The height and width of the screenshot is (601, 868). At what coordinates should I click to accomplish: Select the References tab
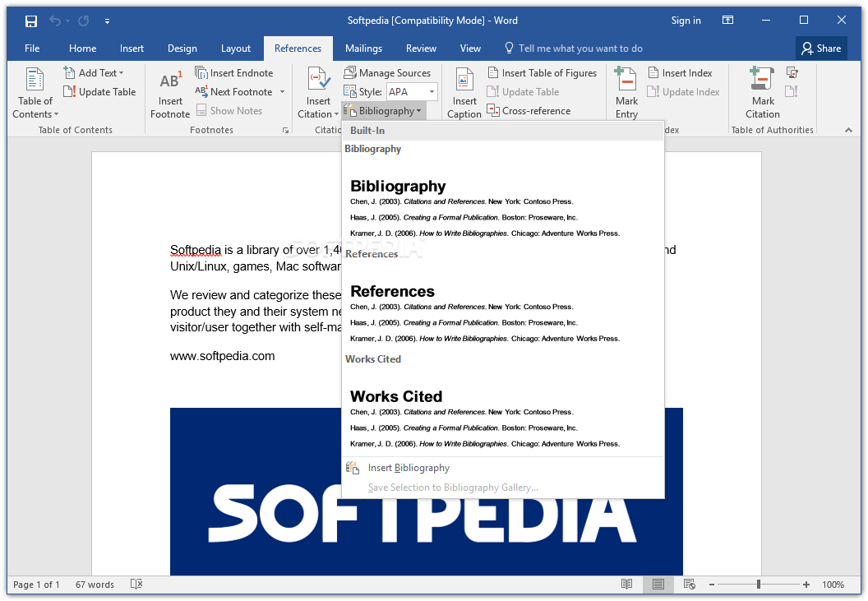point(298,49)
